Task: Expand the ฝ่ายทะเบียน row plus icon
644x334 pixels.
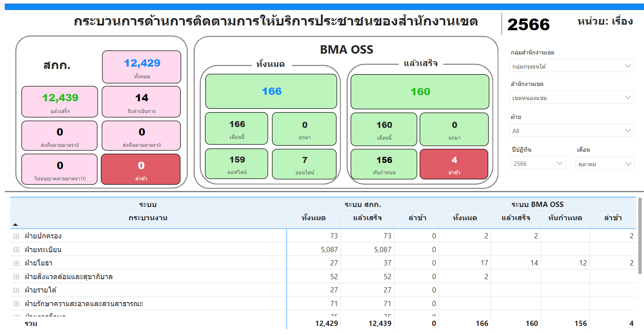Action: tap(16, 250)
